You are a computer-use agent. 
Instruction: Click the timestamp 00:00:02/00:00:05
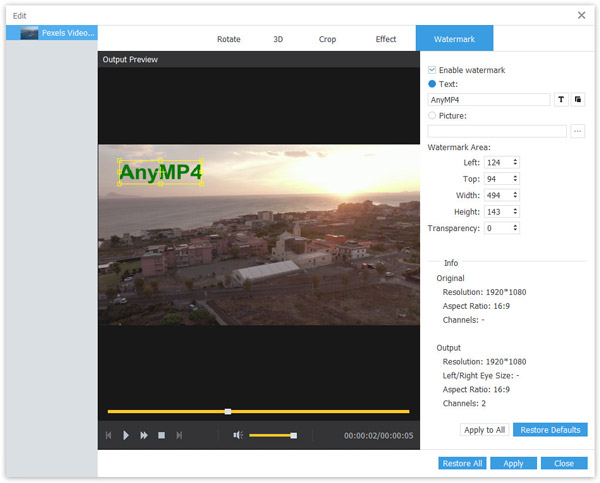378,436
